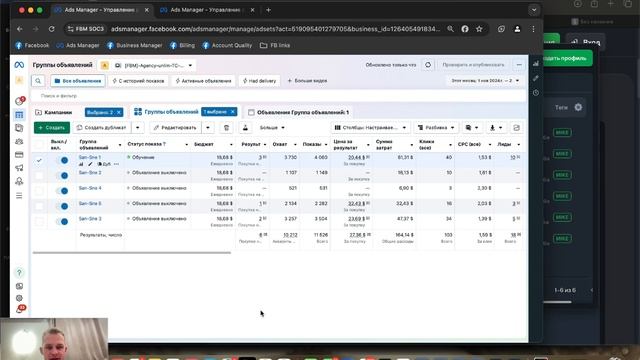This screenshot has width=640, height=360.
Task: Switch off the San-Sne 2 ad set toggle
Action: 62,176
